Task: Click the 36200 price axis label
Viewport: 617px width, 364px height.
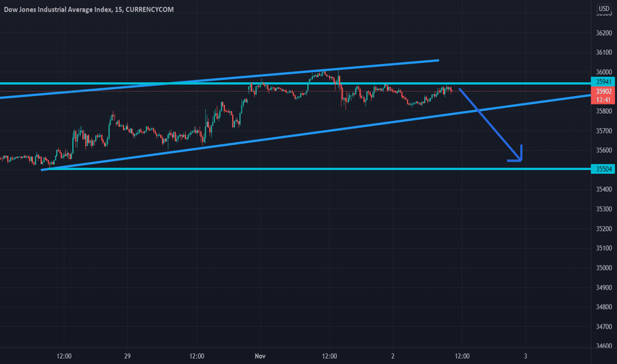Action: tap(604, 33)
